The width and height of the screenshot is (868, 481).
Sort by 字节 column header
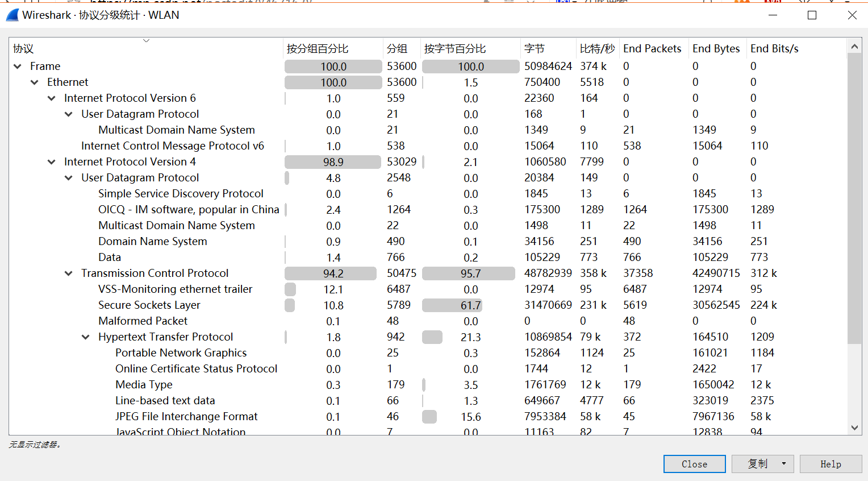click(548, 48)
